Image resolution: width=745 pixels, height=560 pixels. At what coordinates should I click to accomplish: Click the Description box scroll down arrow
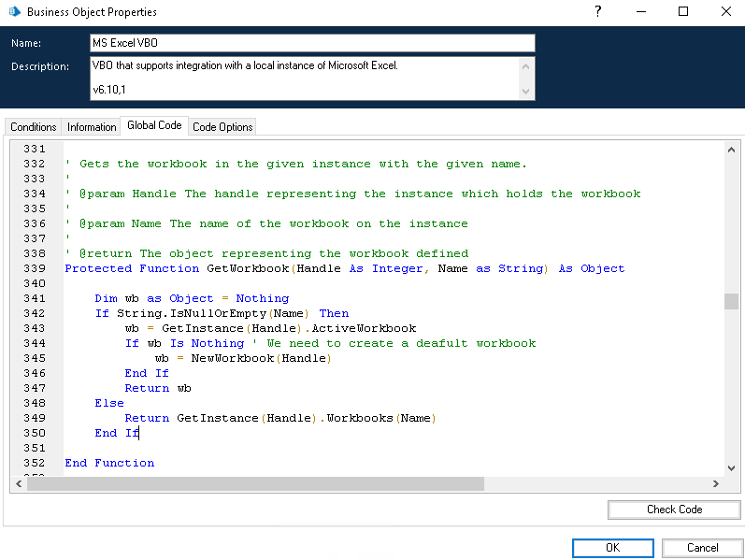[x=526, y=91]
